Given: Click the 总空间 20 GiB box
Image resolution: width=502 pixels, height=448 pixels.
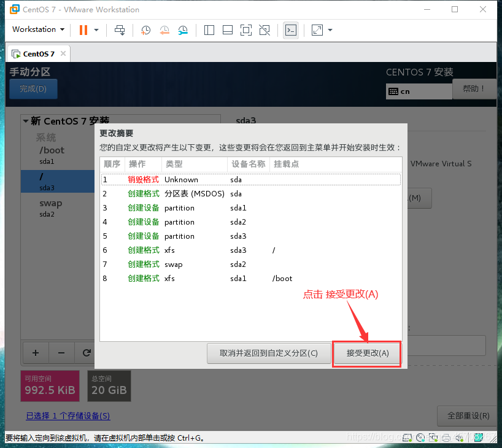Looking at the screenshot, I should click(x=109, y=386).
